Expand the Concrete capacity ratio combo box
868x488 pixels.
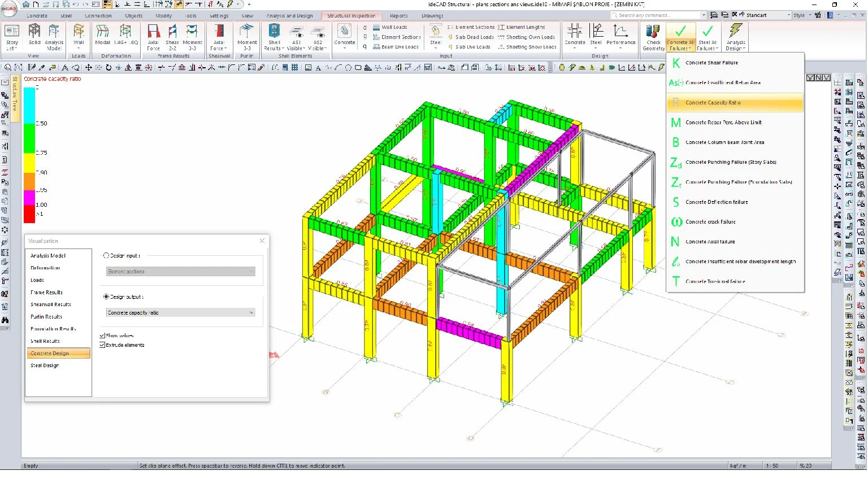coord(181,312)
